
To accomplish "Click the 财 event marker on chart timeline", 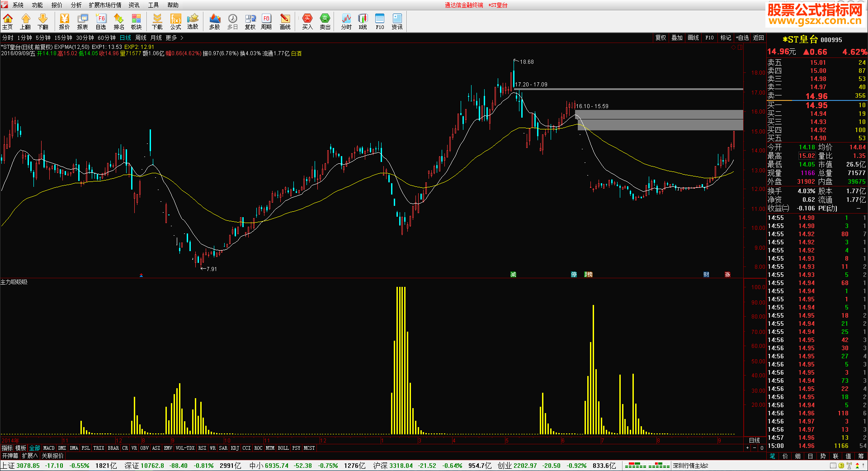I will [x=706, y=275].
